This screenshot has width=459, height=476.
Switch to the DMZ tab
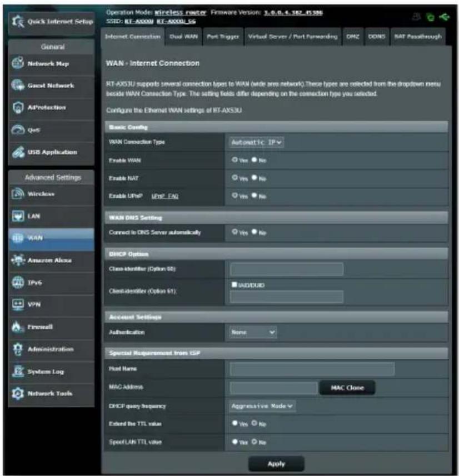[353, 37]
